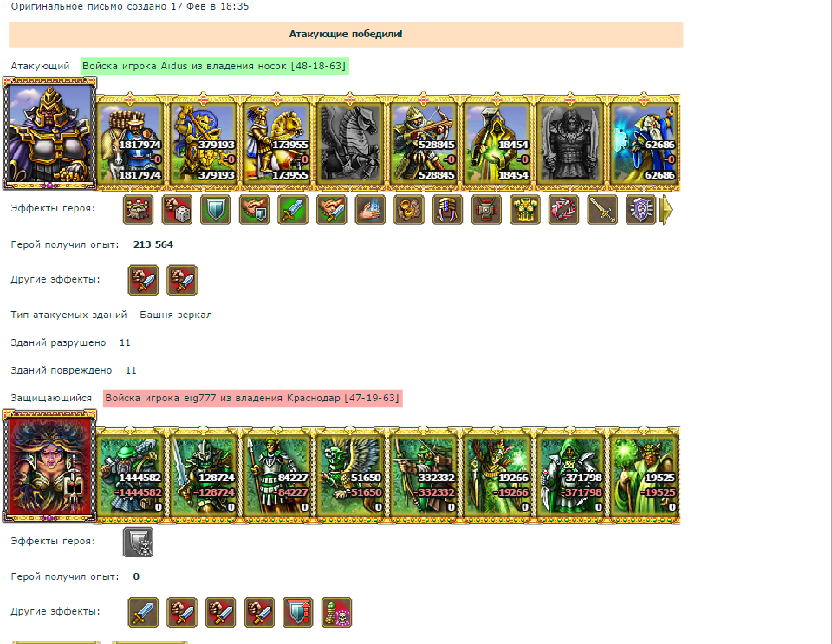Click the attacker's armored knight hero portrait

(49, 133)
